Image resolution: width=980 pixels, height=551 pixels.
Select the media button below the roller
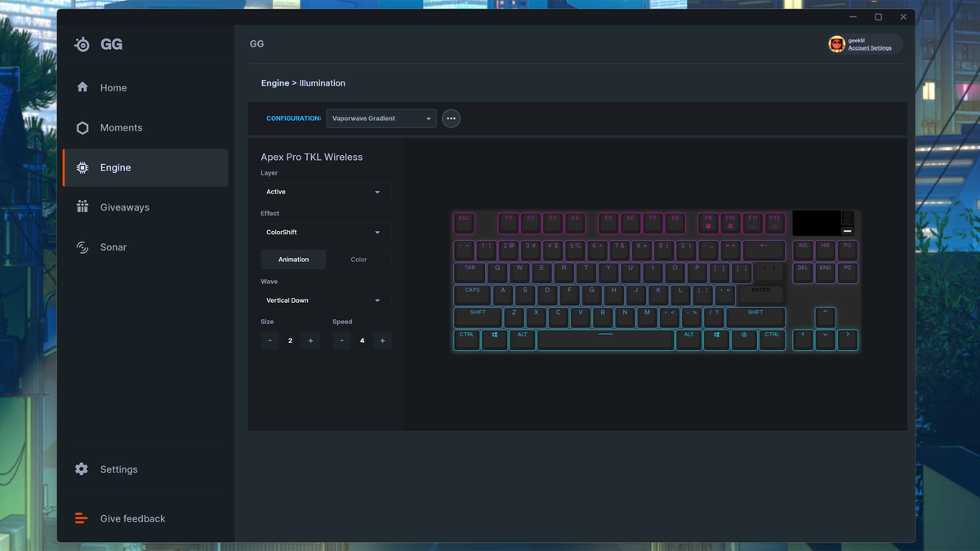point(847,231)
